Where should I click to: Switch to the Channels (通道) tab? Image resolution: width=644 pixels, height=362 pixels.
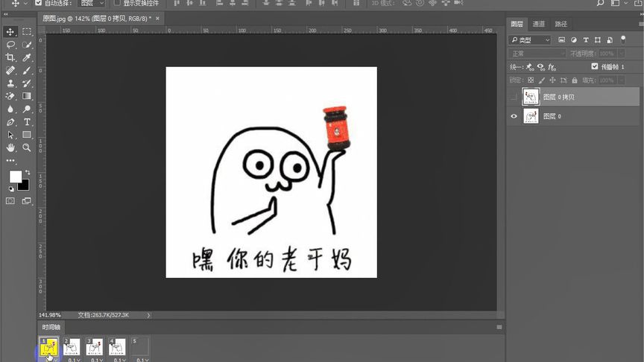[538, 24]
